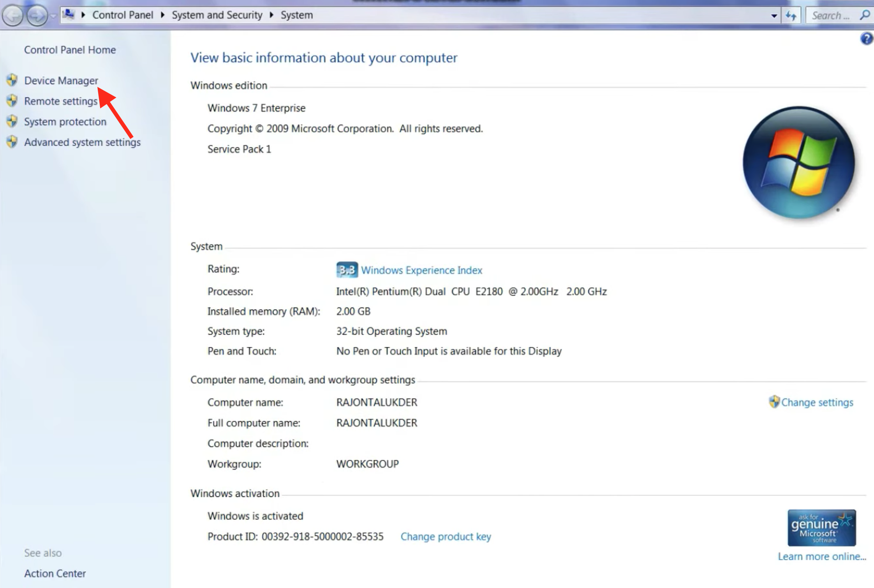Viewport: 874px width, 588px height.
Task: Click shield icon beside Change settings
Action: coord(774,402)
